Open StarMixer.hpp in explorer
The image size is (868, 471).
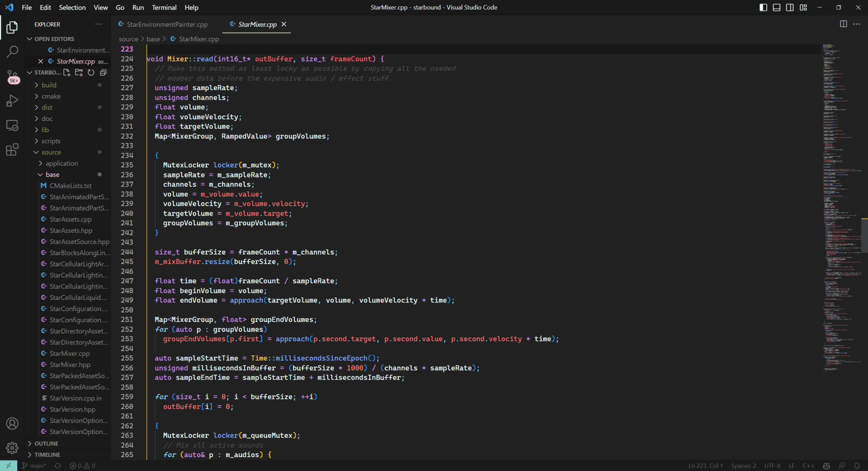pyautogui.click(x=70, y=365)
